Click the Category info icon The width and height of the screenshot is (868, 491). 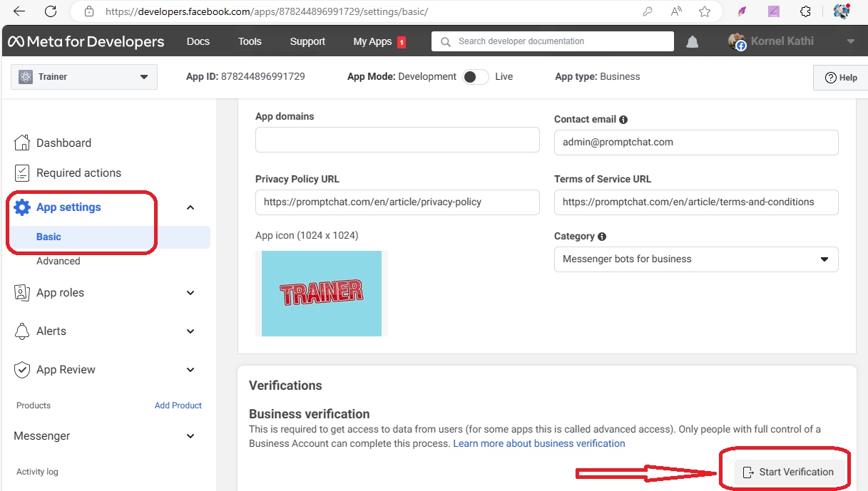coord(602,237)
